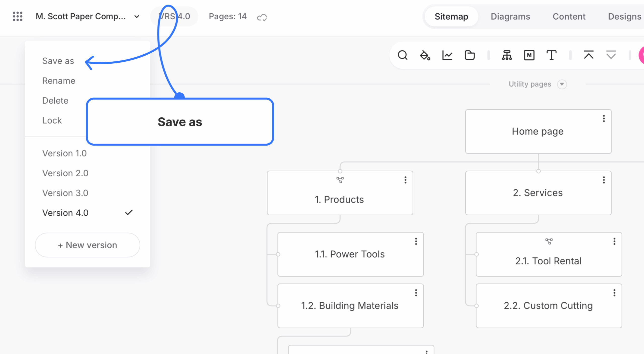This screenshot has height=354, width=644.
Task: Choose Lock from the version menu
Action: tap(52, 121)
